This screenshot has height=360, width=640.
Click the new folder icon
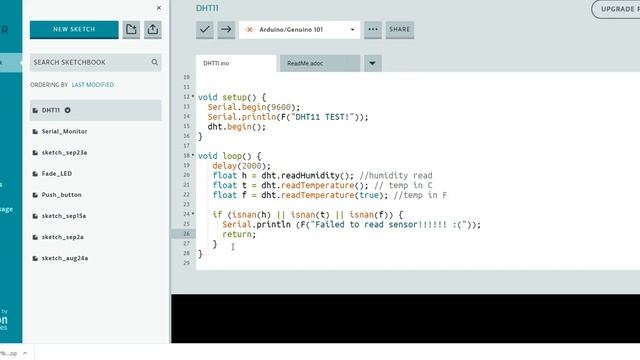click(x=131, y=30)
